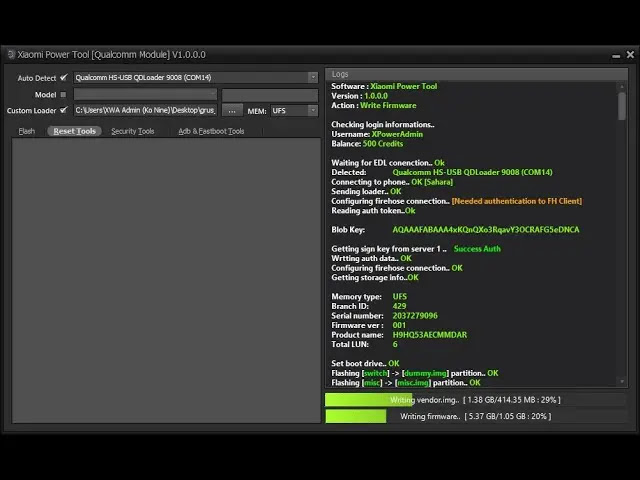
Task: Open the Adb & Fastboot Tools tab
Action: [x=211, y=131]
